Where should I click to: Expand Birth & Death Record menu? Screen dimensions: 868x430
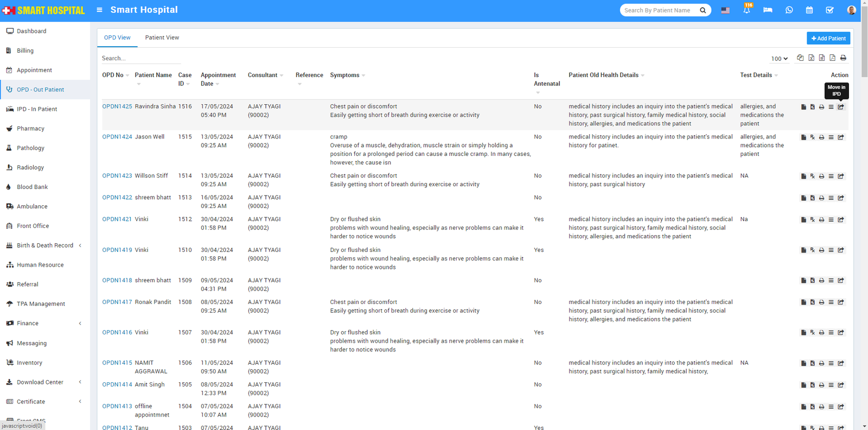pyautogui.click(x=44, y=245)
